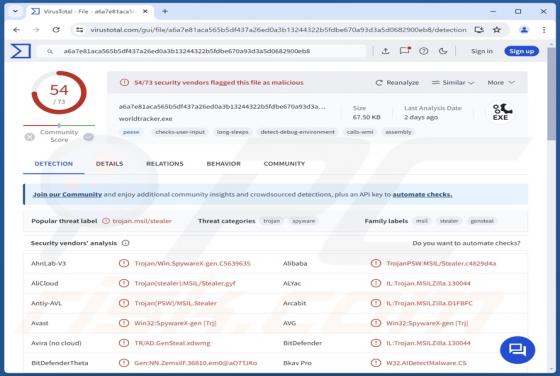Screen dimensions: 560x376
Task: Vote positive with community score checkmark
Action: 89,137
